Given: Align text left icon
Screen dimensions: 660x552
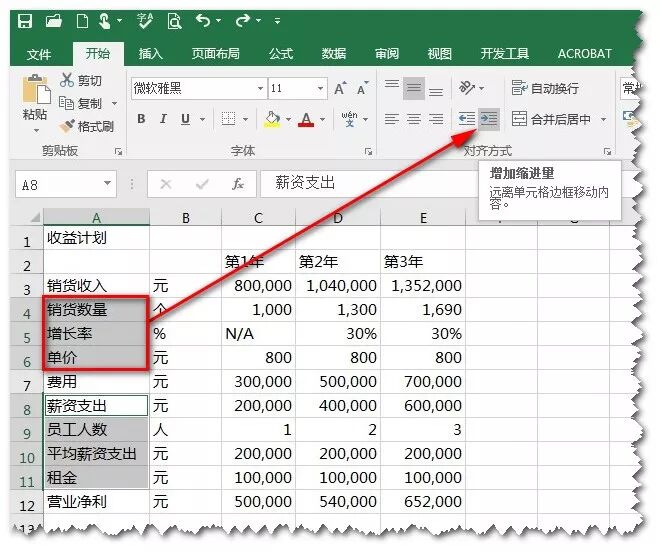Looking at the screenshot, I should point(392,119).
